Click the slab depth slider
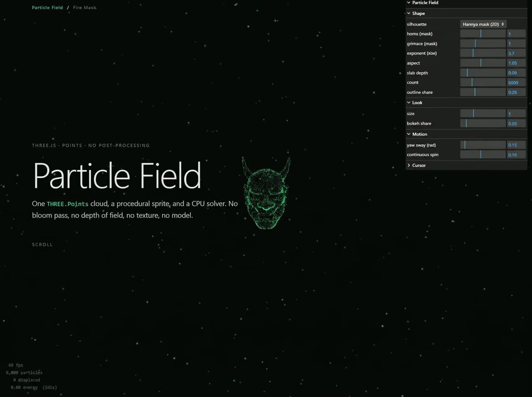532x397 pixels. pos(483,73)
